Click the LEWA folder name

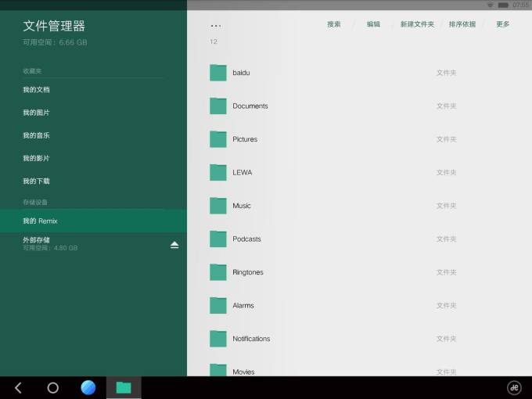tap(243, 172)
